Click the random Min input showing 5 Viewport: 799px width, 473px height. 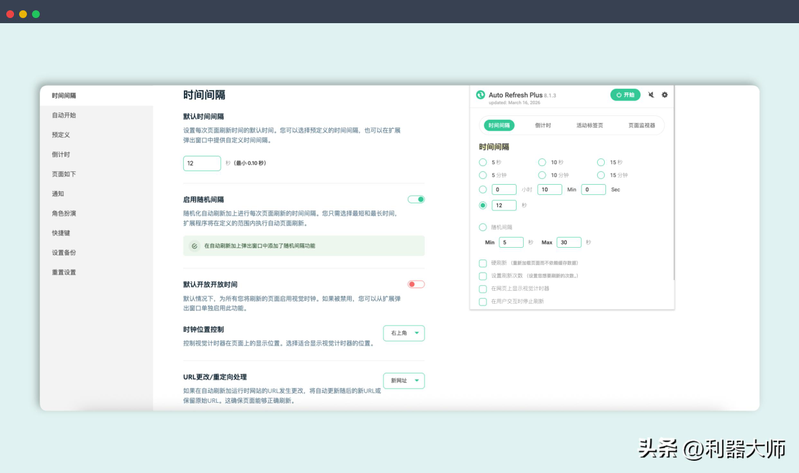tap(511, 243)
